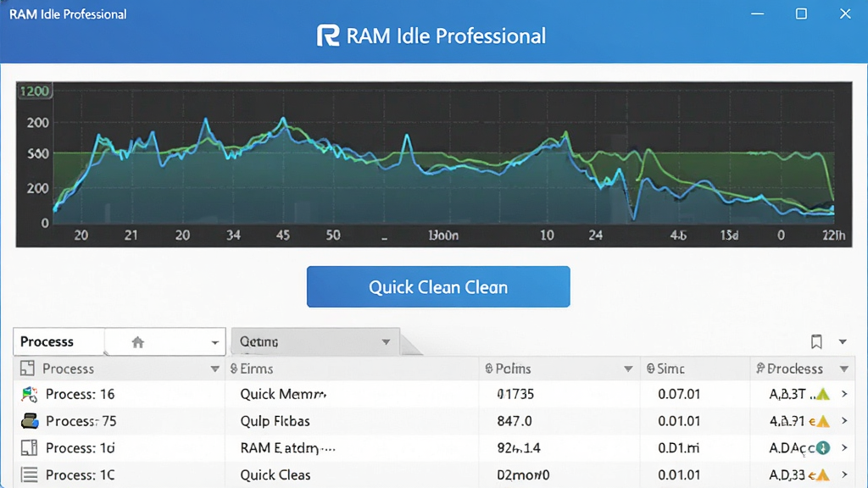
Task: Click the 847.0 value
Action: [x=515, y=421]
